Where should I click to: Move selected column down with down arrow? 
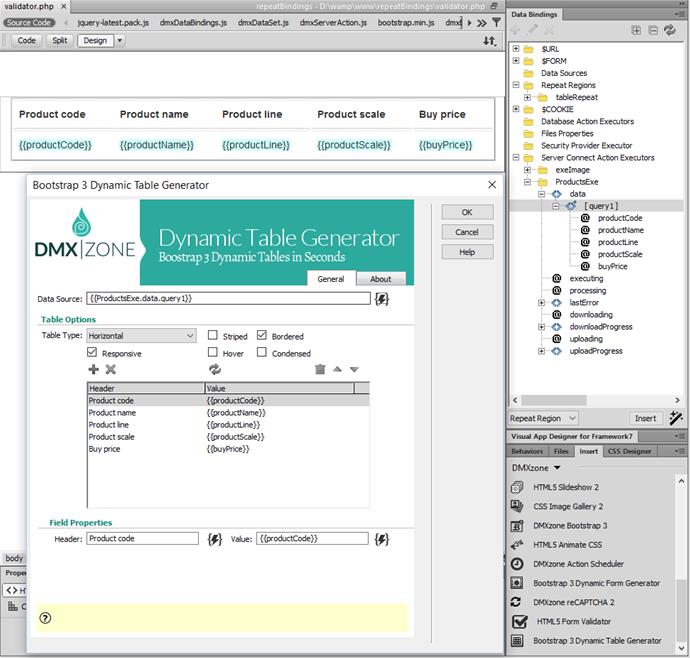click(354, 369)
